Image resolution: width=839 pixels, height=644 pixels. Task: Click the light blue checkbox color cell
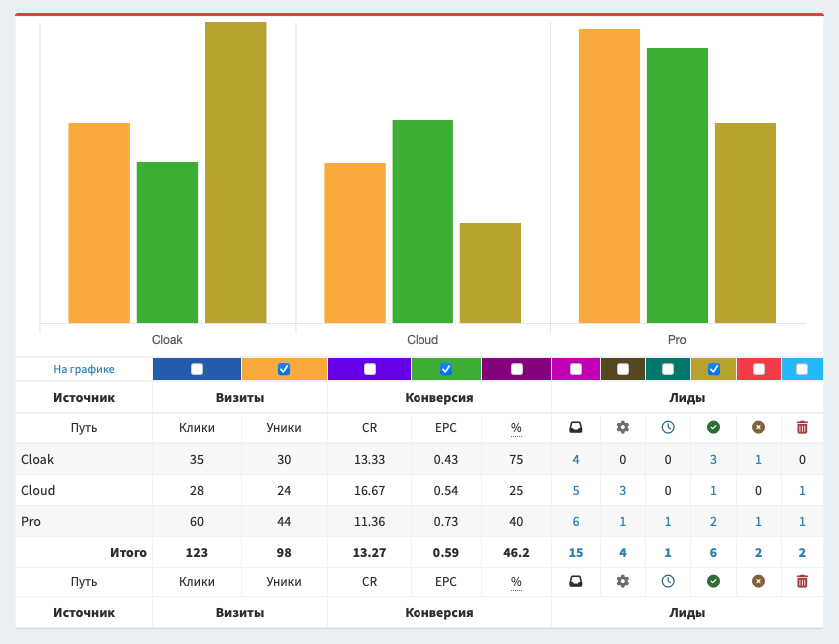click(802, 369)
